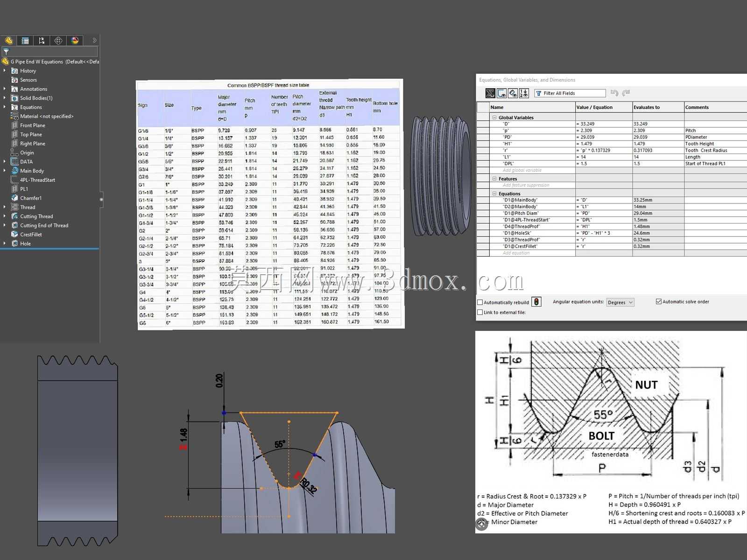747x560 pixels.
Task: Expand the Main Body feature
Action: tap(5, 171)
